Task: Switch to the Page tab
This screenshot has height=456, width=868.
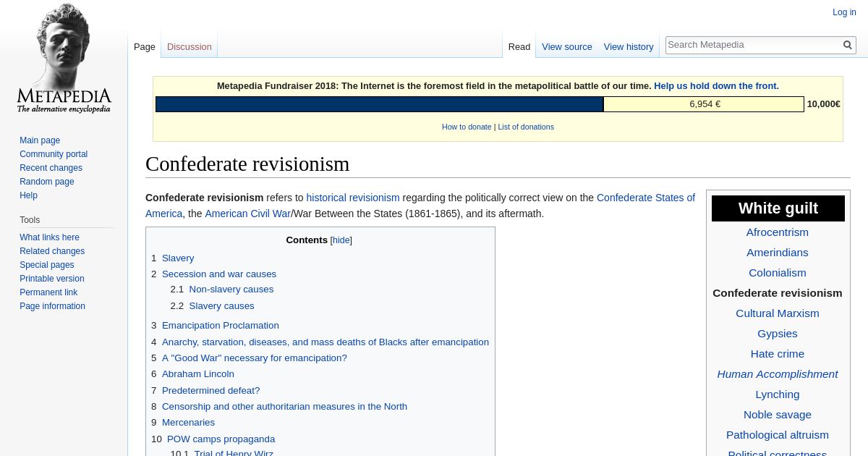Action: click(x=145, y=46)
